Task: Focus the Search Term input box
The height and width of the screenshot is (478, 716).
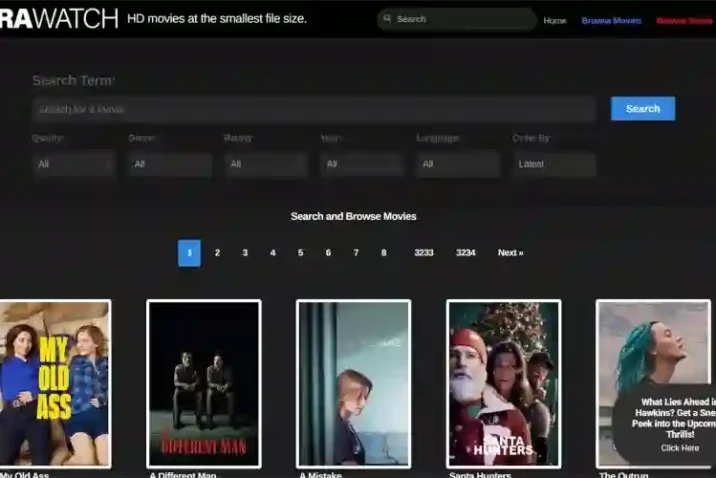Action: point(314,109)
